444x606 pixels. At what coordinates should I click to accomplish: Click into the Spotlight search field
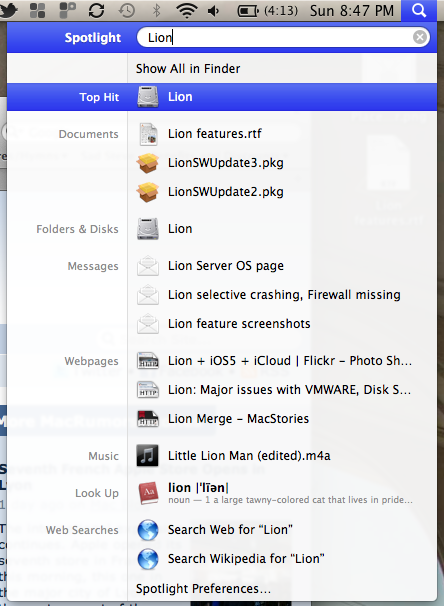click(283, 37)
